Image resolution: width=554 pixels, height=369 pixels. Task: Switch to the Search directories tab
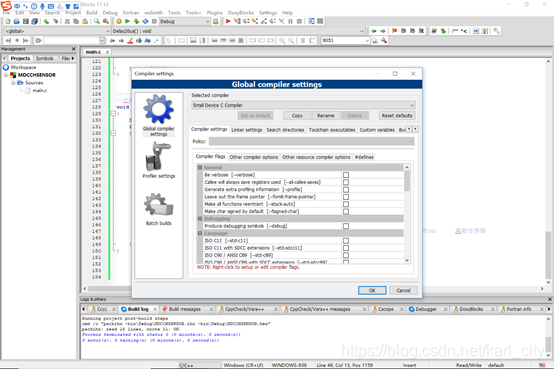pos(285,130)
